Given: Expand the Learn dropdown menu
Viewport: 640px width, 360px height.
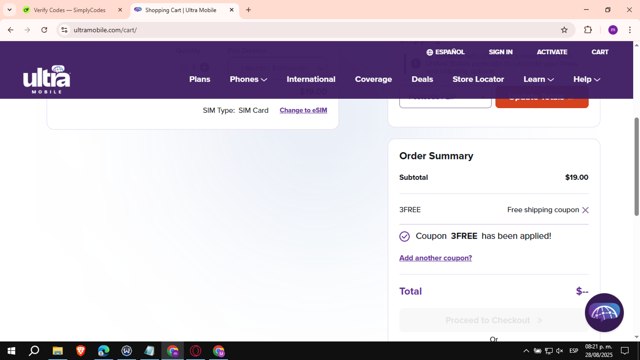Looking at the screenshot, I should (538, 79).
